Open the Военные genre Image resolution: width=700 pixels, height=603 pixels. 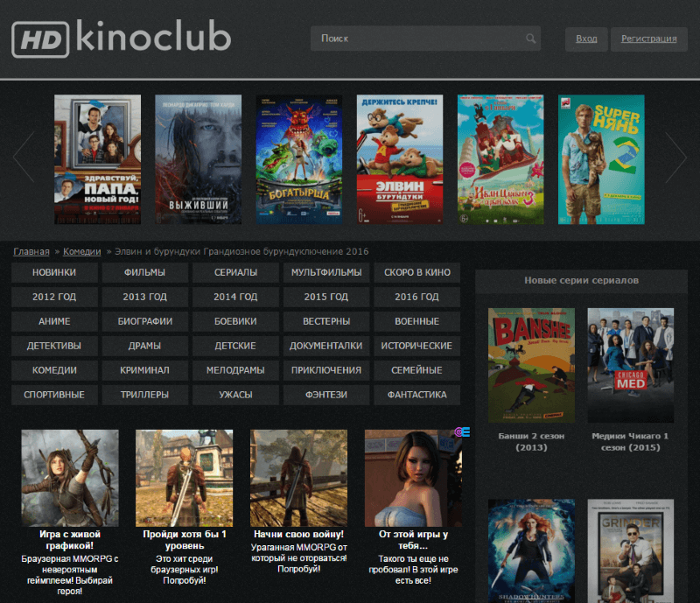[417, 321]
